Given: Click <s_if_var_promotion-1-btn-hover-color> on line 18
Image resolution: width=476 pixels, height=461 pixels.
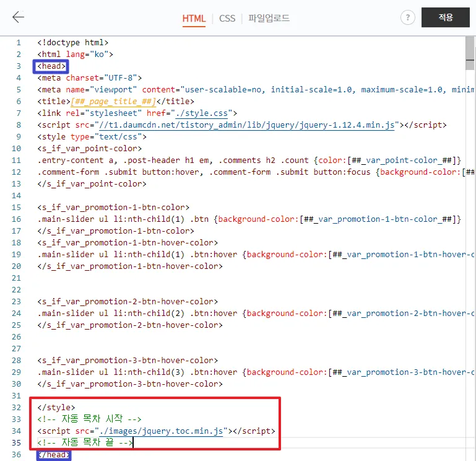Looking at the screenshot, I should (128, 243).
